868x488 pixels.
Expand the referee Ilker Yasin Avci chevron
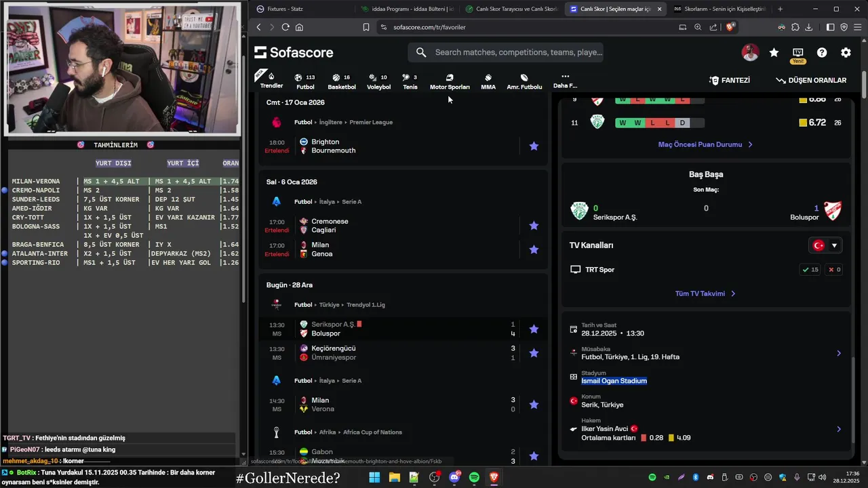(839, 429)
